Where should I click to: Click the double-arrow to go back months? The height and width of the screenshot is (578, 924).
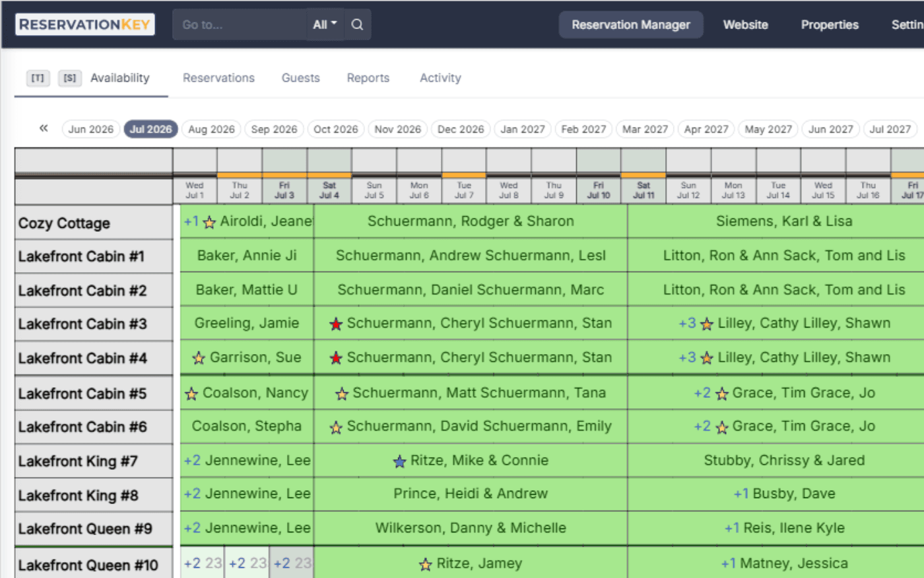[x=44, y=129]
